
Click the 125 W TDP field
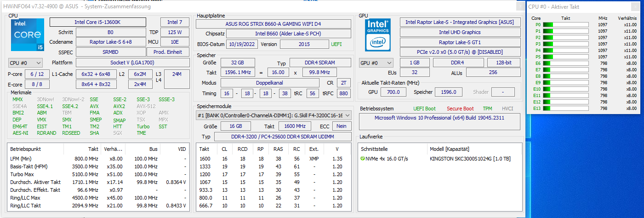coord(175,32)
